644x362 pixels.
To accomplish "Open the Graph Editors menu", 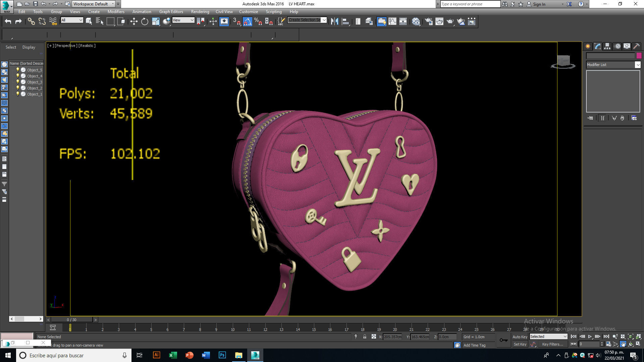I will pyautogui.click(x=171, y=11).
